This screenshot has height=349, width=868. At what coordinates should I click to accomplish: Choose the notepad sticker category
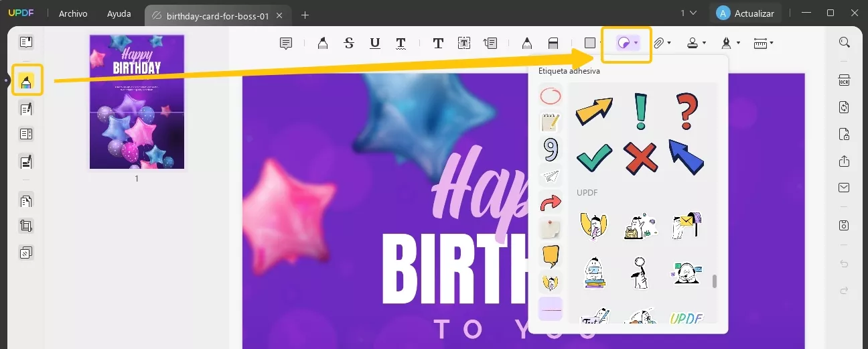coord(550,123)
